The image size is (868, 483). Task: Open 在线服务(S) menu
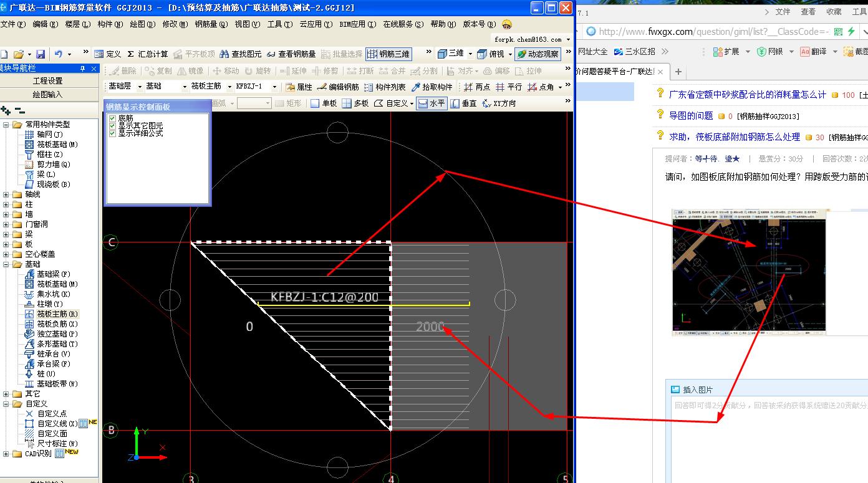click(403, 24)
